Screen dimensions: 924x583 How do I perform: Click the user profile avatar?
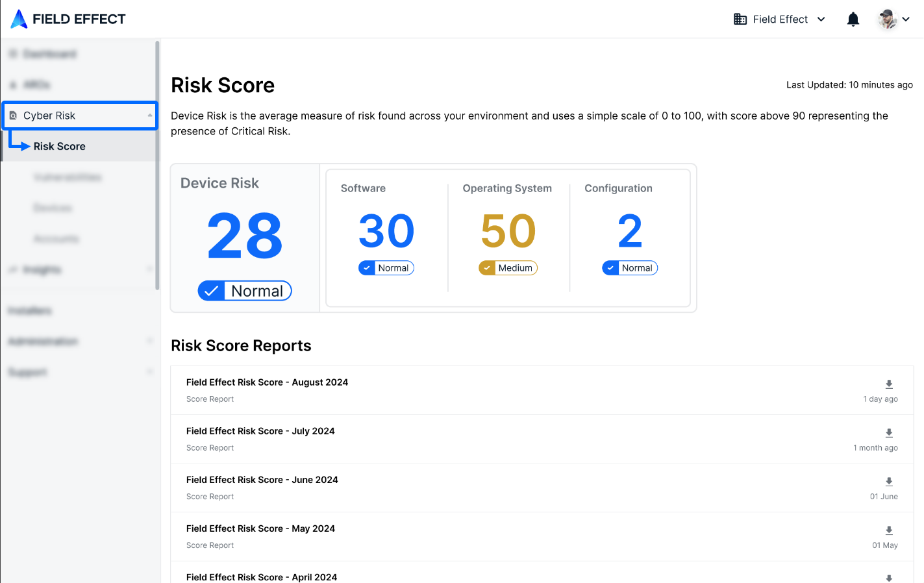coord(887,19)
